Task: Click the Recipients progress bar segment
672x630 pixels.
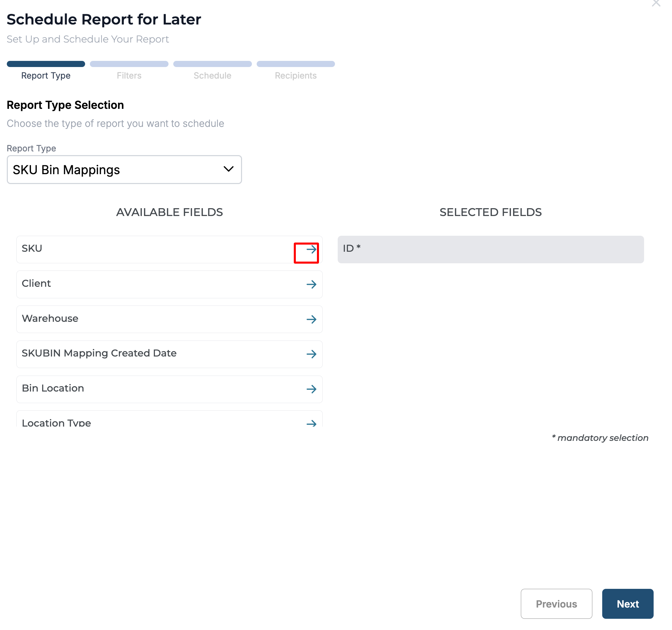Action: point(295,64)
